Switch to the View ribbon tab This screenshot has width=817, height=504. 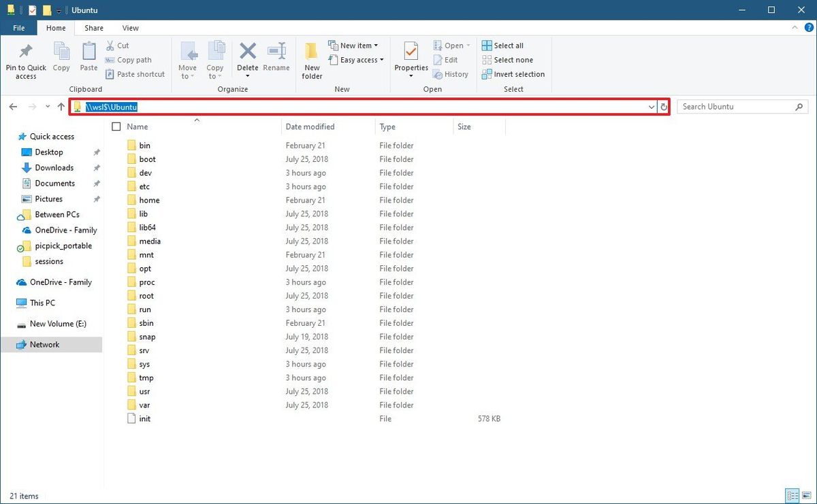(130, 28)
